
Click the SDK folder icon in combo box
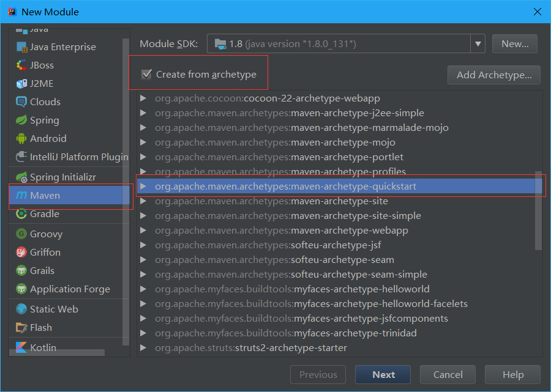pyautogui.click(x=220, y=44)
